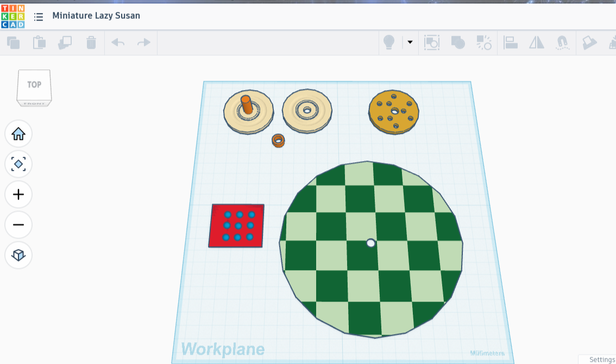Image resolution: width=616 pixels, height=364 pixels.
Task: Click the Paste toolbar icon
Action: pyautogui.click(x=39, y=42)
